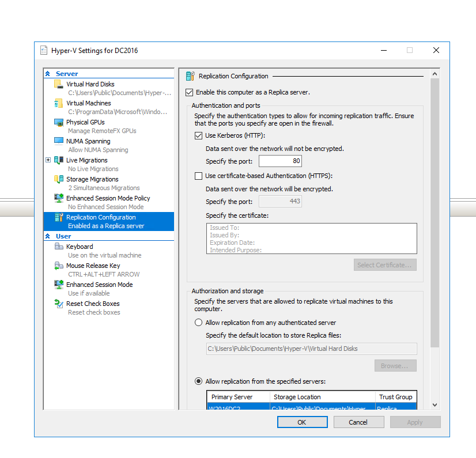Click the Keyboard icon under User

(x=59, y=246)
